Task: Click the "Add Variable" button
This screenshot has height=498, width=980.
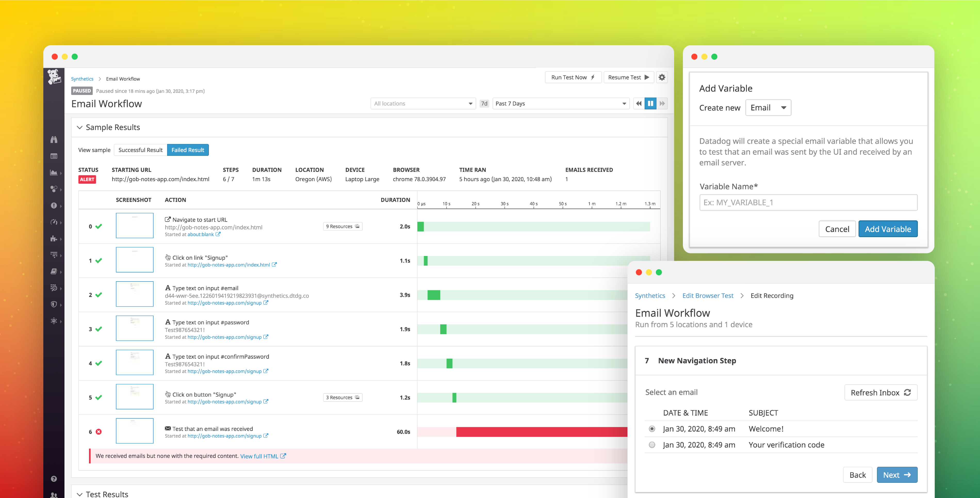Action: pyautogui.click(x=888, y=229)
